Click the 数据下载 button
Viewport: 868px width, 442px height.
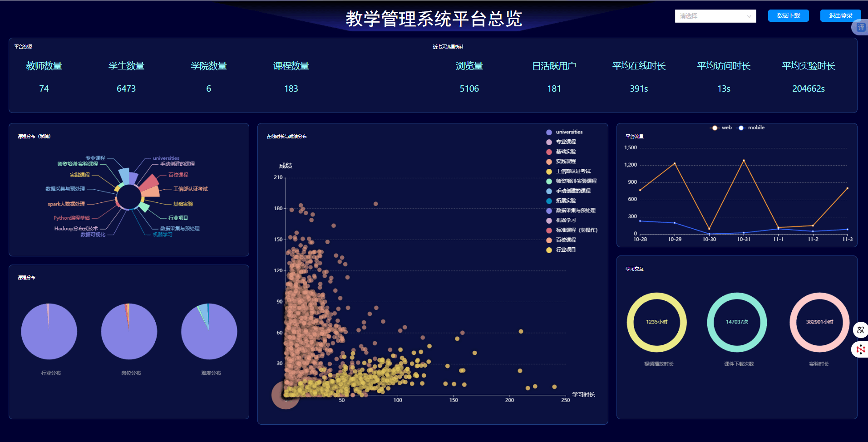coord(788,15)
